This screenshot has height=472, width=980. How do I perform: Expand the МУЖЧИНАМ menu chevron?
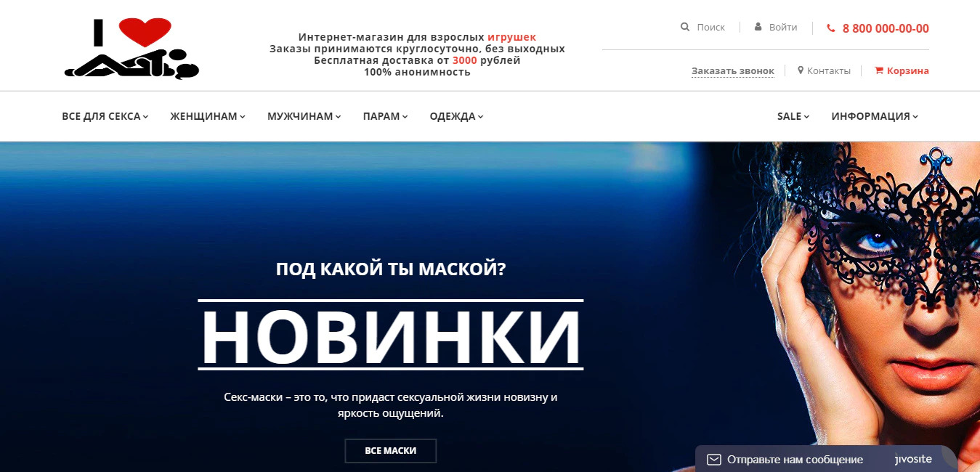point(339,117)
